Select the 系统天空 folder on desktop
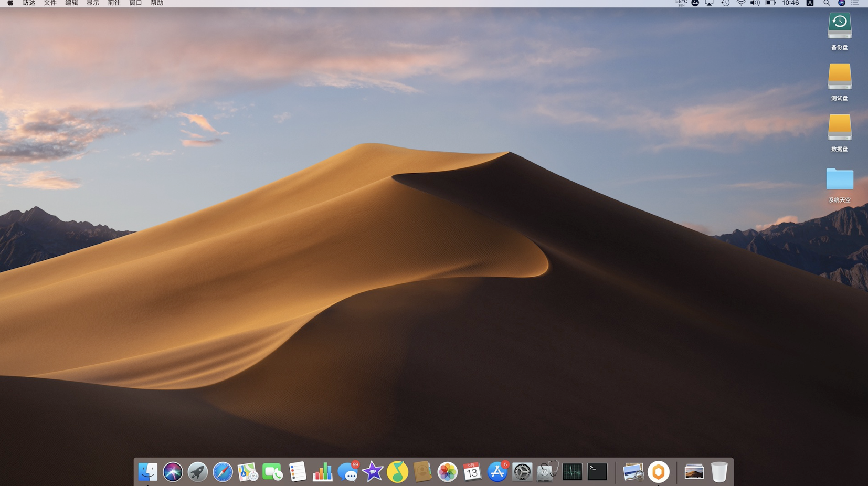Image resolution: width=868 pixels, height=486 pixels. pyautogui.click(x=839, y=180)
